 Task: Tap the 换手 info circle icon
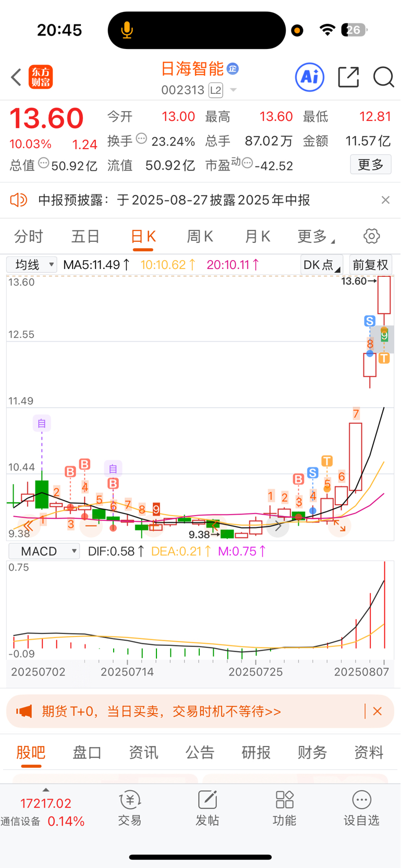coord(141,139)
